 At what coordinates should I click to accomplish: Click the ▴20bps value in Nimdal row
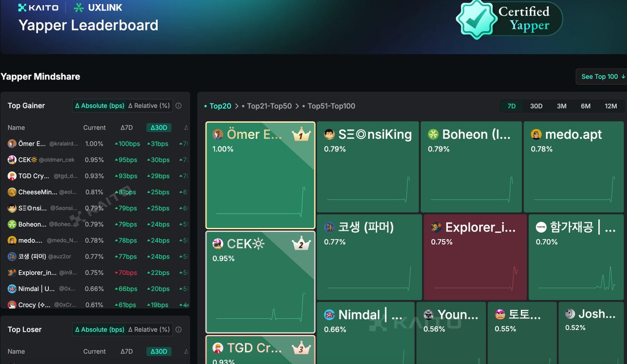(158, 289)
